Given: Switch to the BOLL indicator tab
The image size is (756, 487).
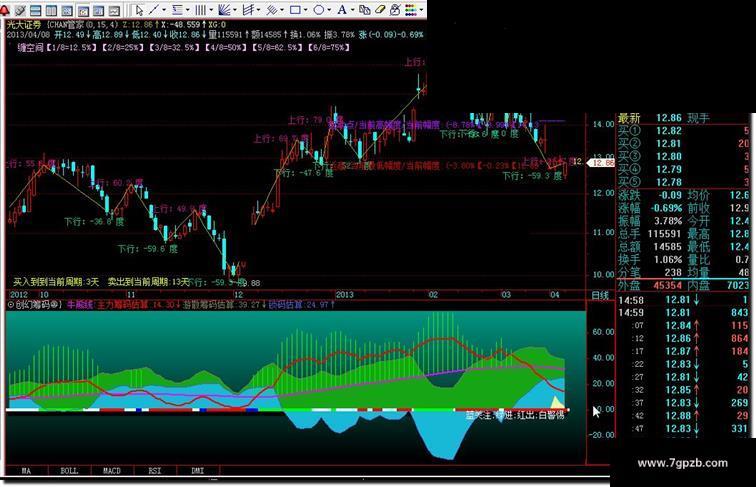Looking at the screenshot, I should (x=69, y=471).
